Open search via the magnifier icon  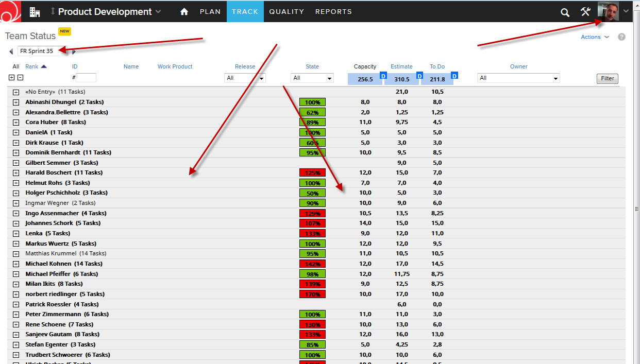click(x=565, y=11)
